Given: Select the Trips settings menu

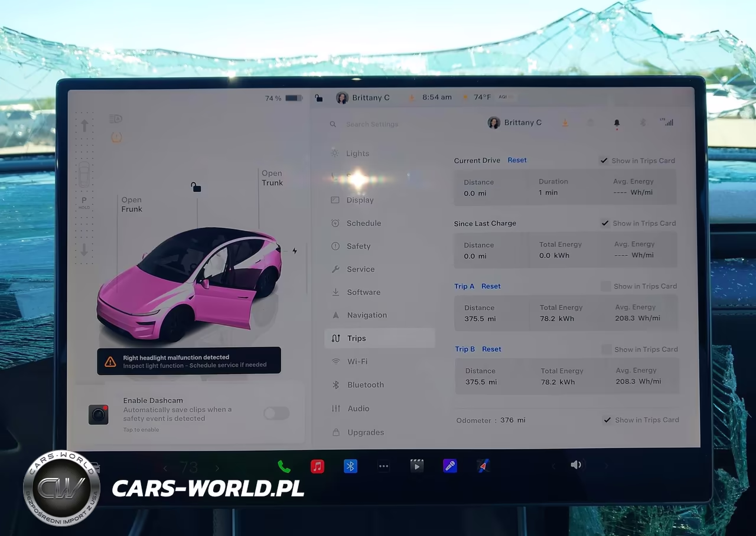Looking at the screenshot, I should [379, 338].
